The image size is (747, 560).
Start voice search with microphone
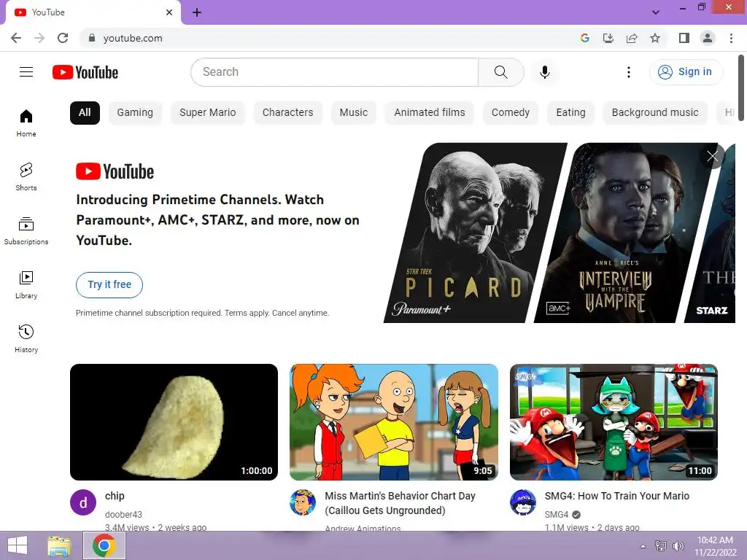[x=544, y=72]
